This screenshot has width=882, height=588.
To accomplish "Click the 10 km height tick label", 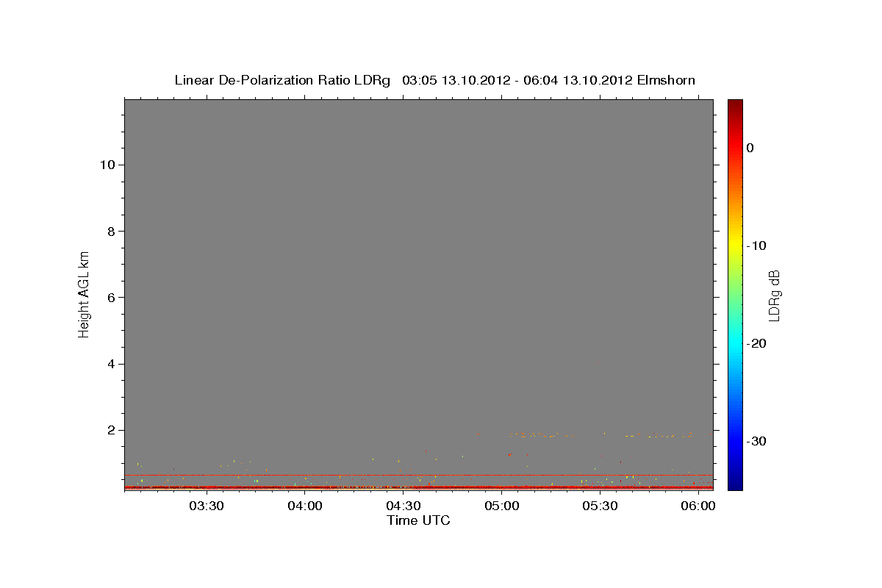I will 107,165.
